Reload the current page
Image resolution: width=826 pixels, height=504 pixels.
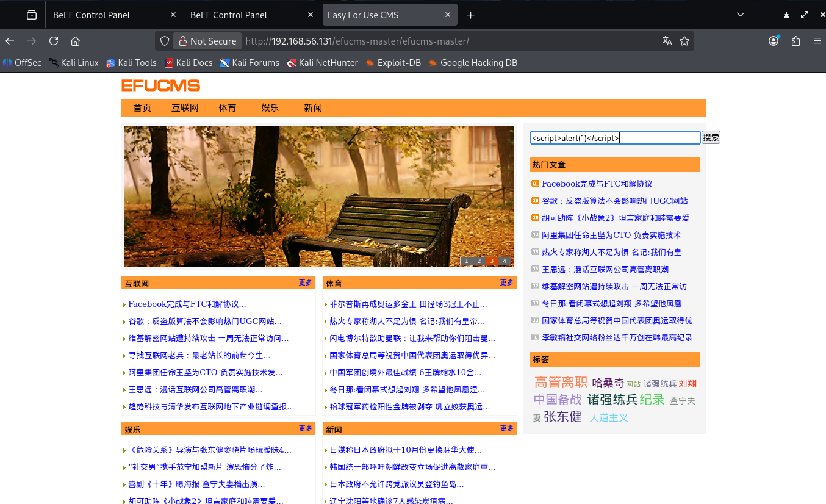[54, 41]
